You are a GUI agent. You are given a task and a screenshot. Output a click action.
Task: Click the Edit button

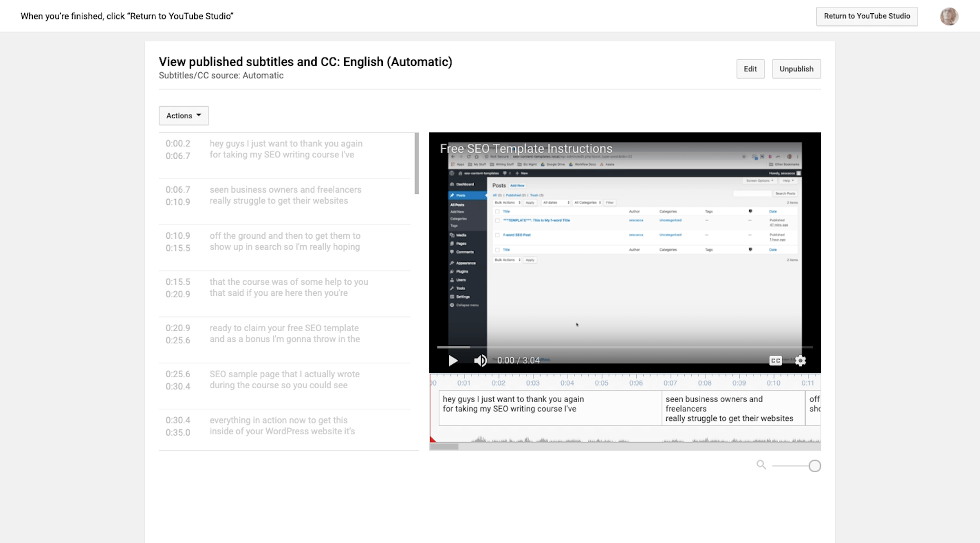click(x=750, y=69)
